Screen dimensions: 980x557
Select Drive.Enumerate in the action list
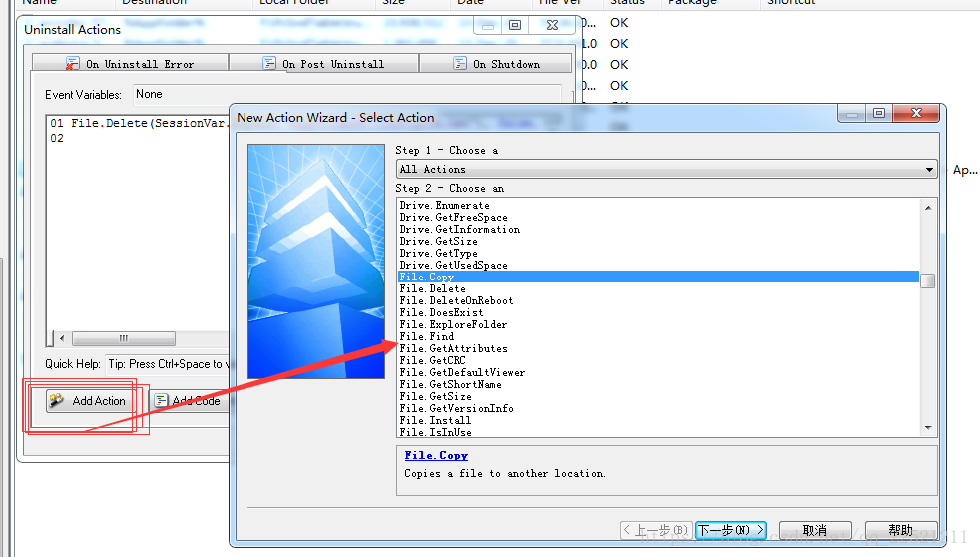(x=444, y=205)
